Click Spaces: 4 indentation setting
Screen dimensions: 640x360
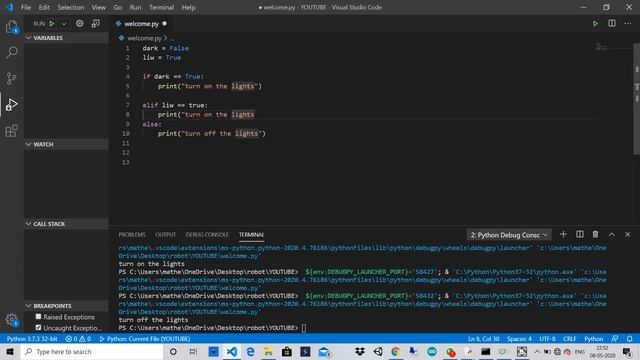[519, 339]
